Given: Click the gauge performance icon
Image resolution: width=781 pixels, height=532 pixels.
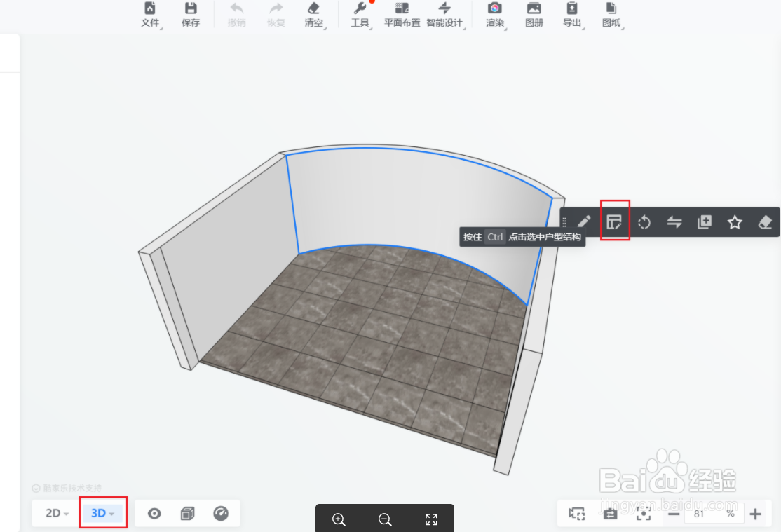Looking at the screenshot, I should (221, 514).
